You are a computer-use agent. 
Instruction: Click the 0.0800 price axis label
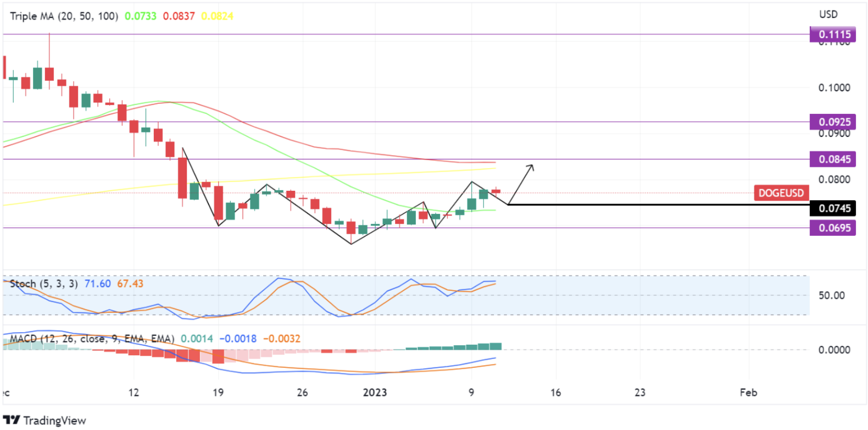click(834, 179)
